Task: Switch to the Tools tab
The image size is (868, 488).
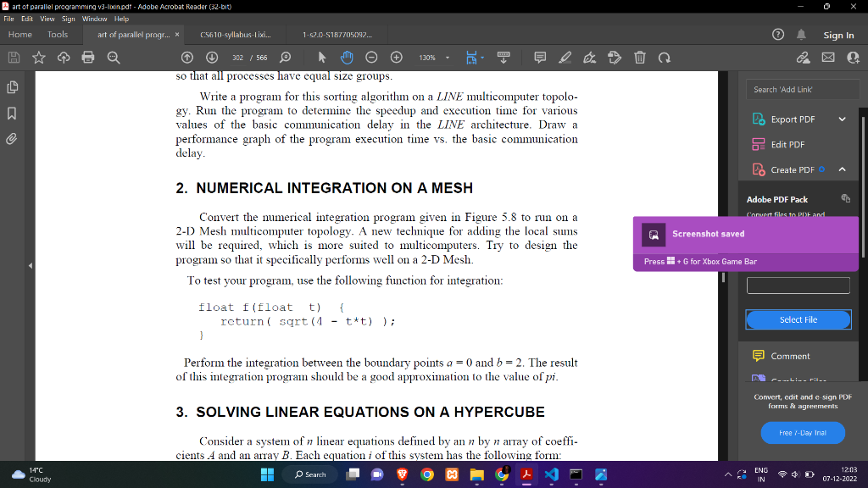Action: coord(57,34)
